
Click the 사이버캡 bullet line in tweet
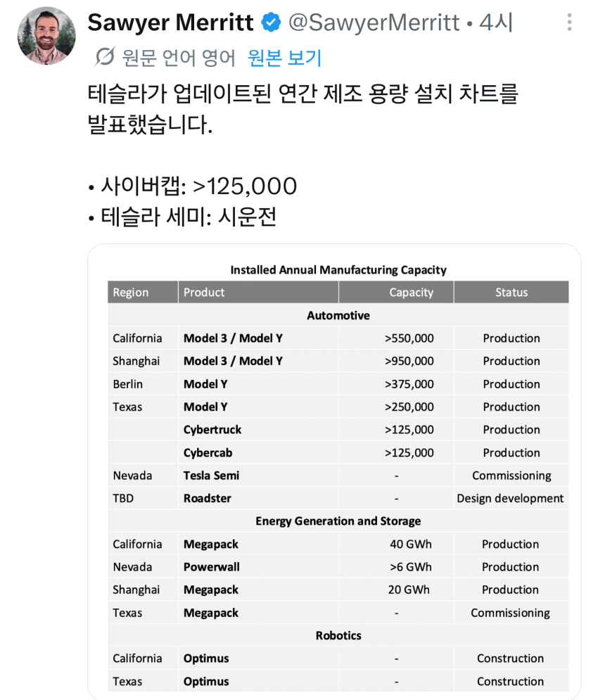[193, 186]
